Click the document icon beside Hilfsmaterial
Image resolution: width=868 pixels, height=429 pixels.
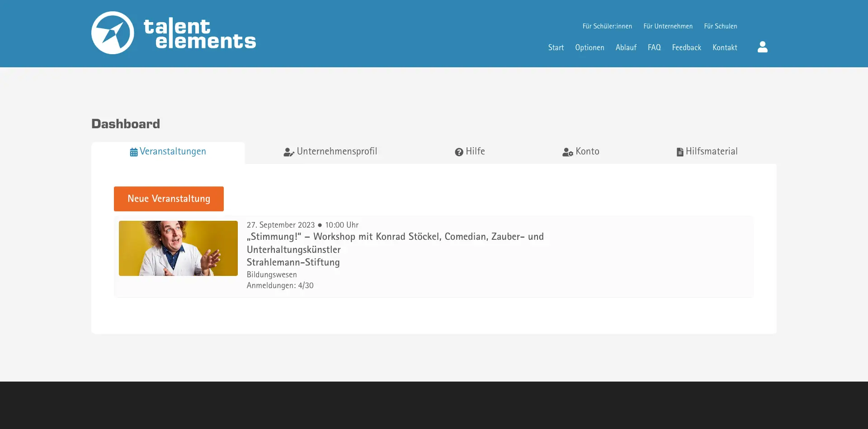[679, 152]
